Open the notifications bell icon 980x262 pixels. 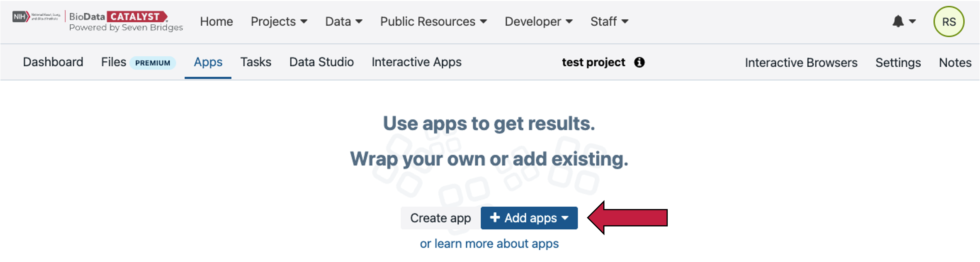899,21
